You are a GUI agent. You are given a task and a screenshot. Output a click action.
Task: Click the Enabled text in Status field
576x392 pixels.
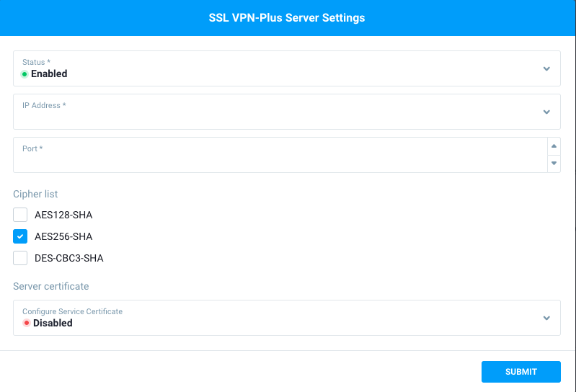tap(49, 73)
